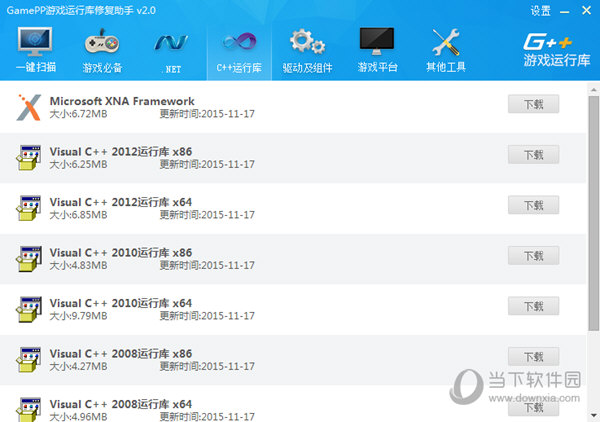Select the C++运行库 infinity icon

point(240,41)
